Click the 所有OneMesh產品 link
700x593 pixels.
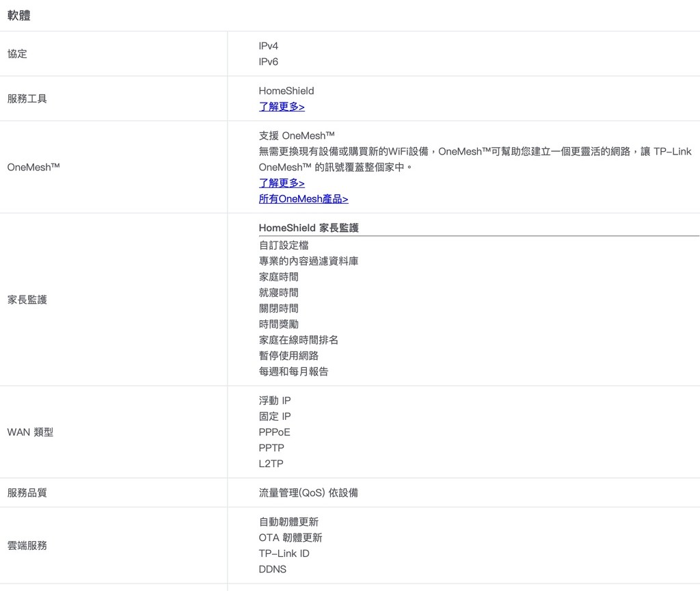coord(303,199)
